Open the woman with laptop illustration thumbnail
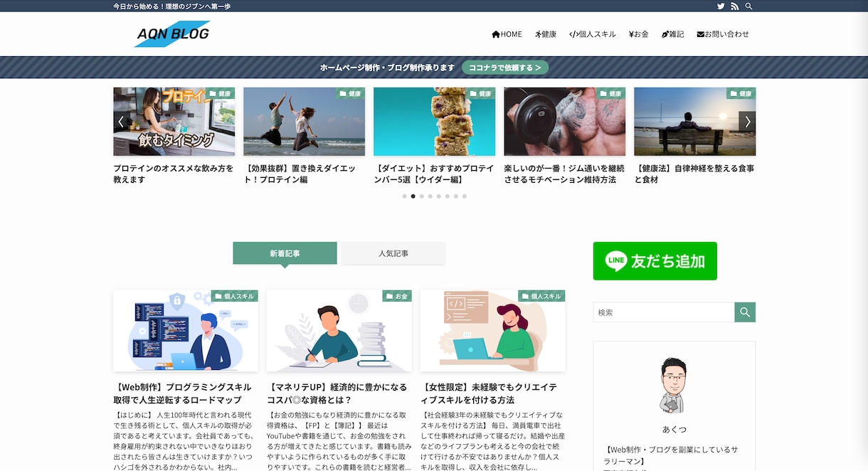Image resolution: width=868 pixels, height=471 pixels. pos(492,331)
